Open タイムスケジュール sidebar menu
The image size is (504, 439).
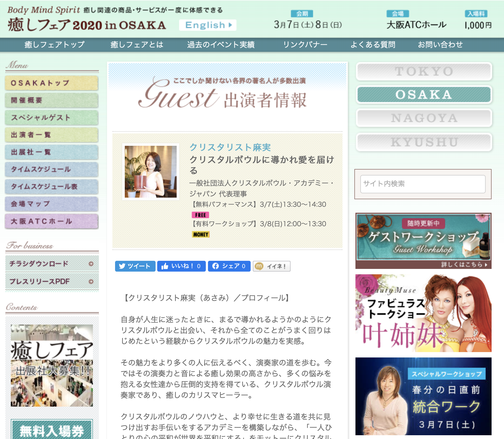52,170
